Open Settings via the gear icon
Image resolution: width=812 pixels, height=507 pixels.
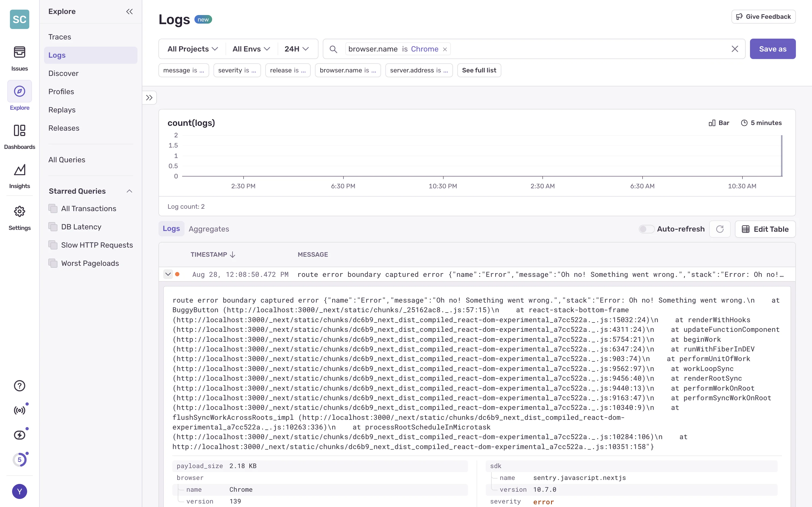19,211
